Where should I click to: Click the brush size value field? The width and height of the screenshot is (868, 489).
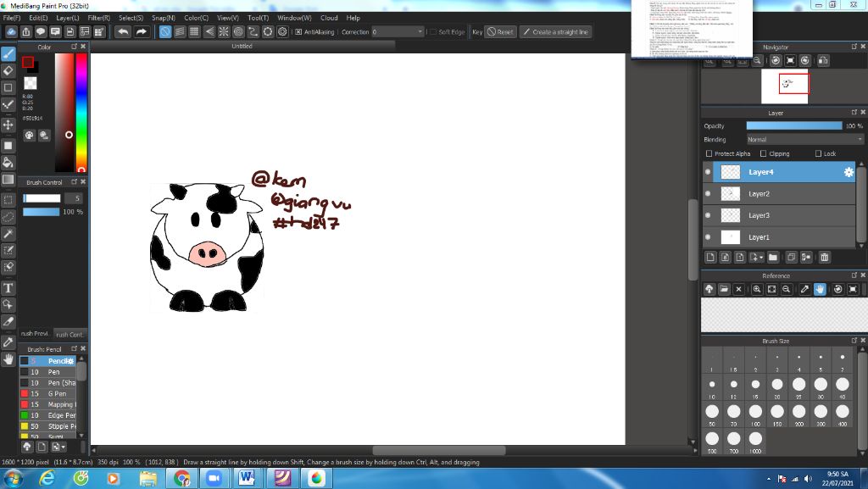point(74,198)
